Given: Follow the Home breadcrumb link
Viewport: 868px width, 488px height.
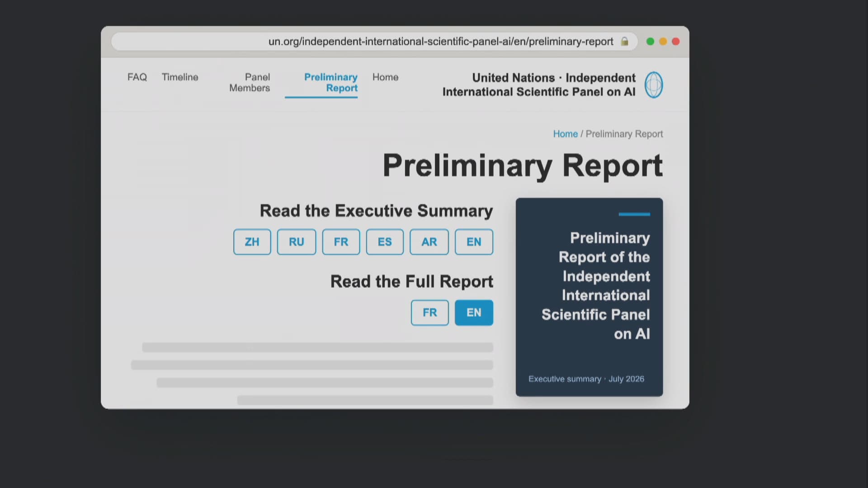Looking at the screenshot, I should 565,134.
